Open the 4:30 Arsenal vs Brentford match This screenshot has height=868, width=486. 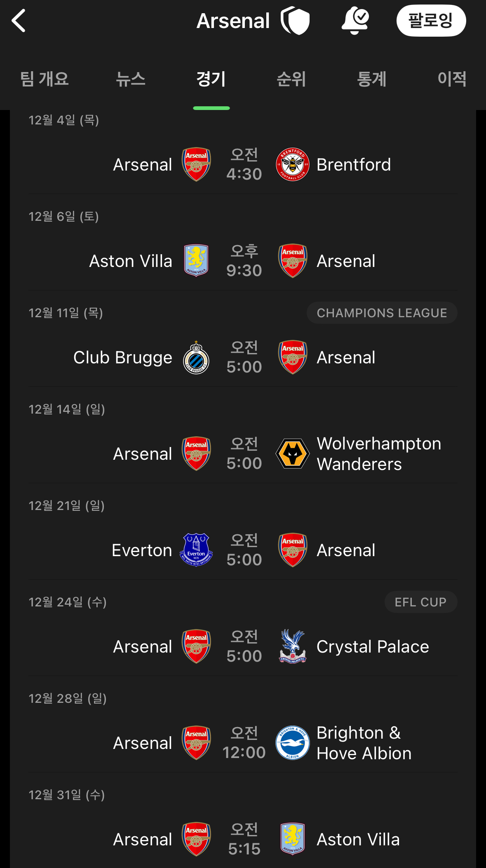tap(244, 165)
